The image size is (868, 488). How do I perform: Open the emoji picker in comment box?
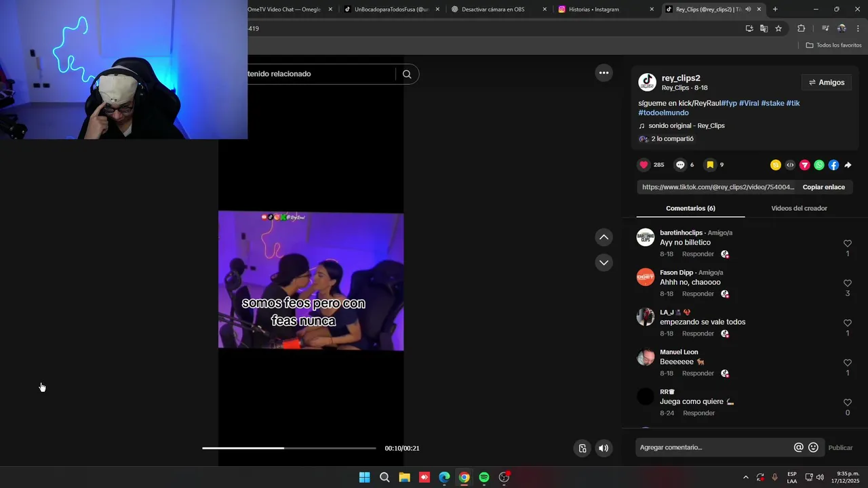tap(813, 447)
